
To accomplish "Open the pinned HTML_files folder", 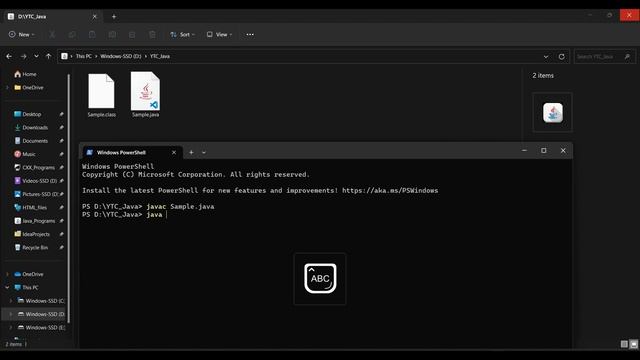I will point(31,208).
